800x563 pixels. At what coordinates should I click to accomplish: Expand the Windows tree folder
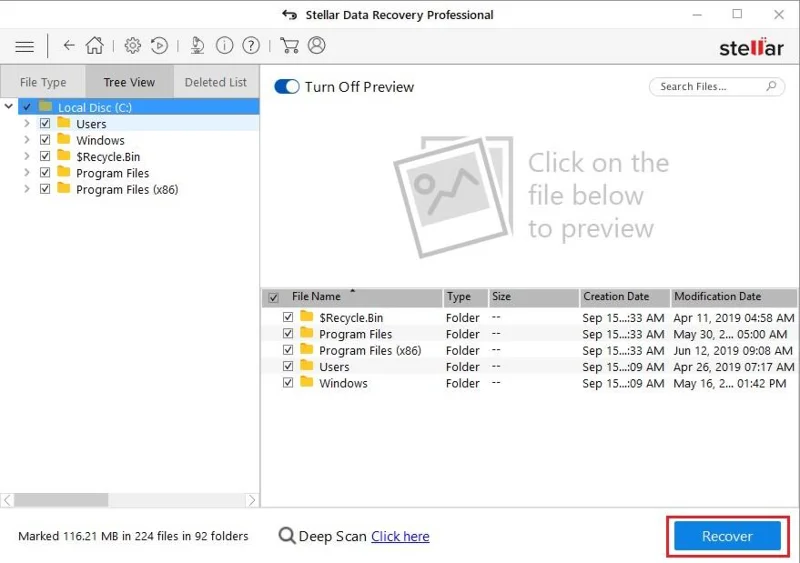[x=27, y=139]
